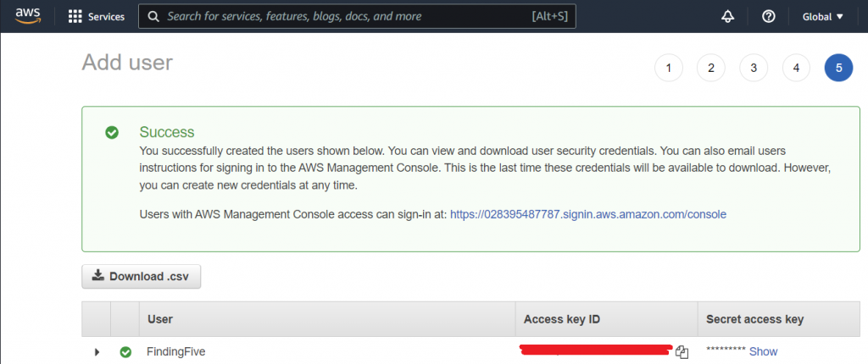Click the Success banner check icon

pyautogui.click(x=112, y=132)
